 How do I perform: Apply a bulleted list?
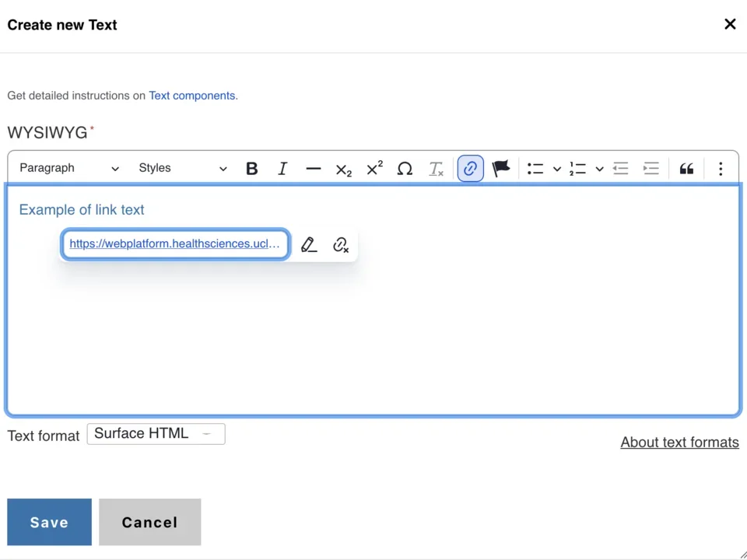pos(535,168)
